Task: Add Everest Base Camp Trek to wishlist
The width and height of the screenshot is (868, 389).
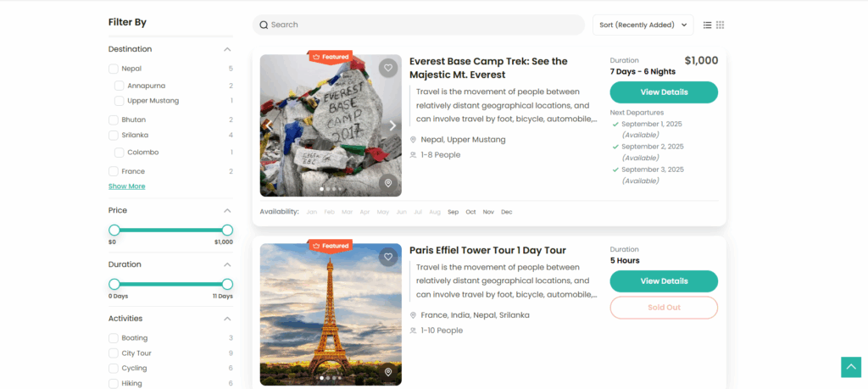Action: point(387,68)
